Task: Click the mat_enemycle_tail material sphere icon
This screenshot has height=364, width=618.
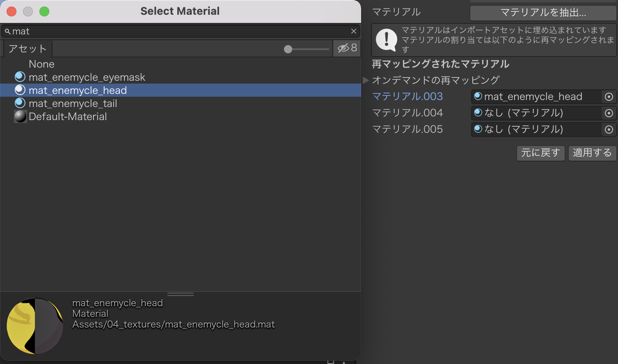Action: (20, 103)
